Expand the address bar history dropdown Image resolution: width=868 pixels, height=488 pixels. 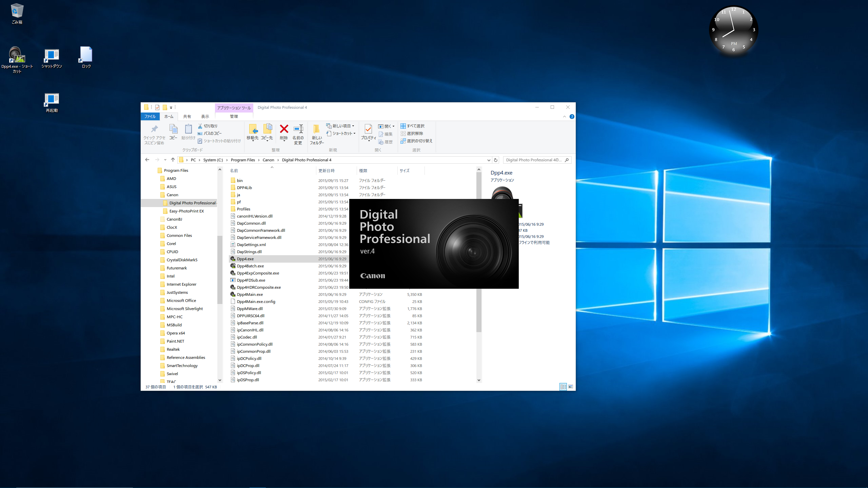[x=489, y=160]
